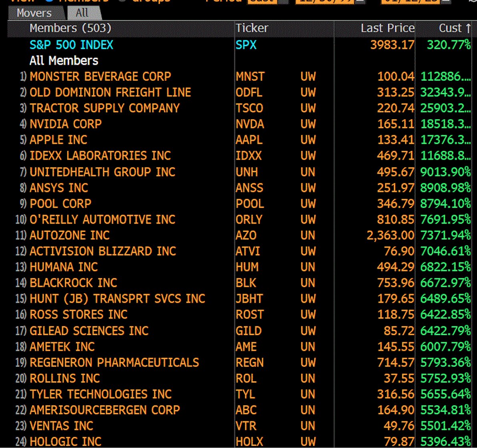Click the 5752.93% return for Rollins

(x=445, y=378)
